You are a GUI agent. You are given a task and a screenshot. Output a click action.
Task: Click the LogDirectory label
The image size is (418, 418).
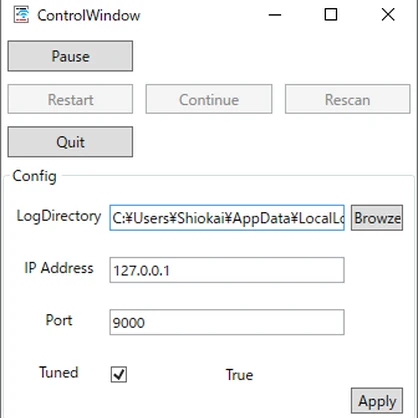coord(59,216)
